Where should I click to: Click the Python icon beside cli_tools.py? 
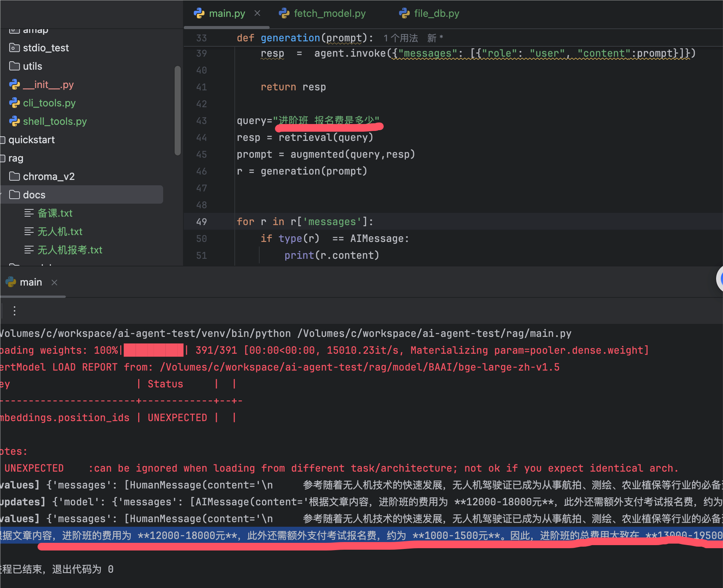[x=15, y=103]
